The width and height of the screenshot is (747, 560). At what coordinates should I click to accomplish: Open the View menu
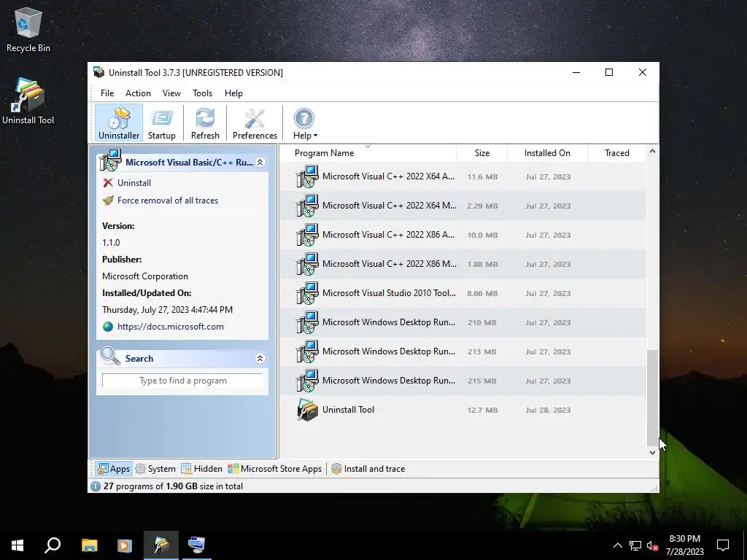pos(171,93)
